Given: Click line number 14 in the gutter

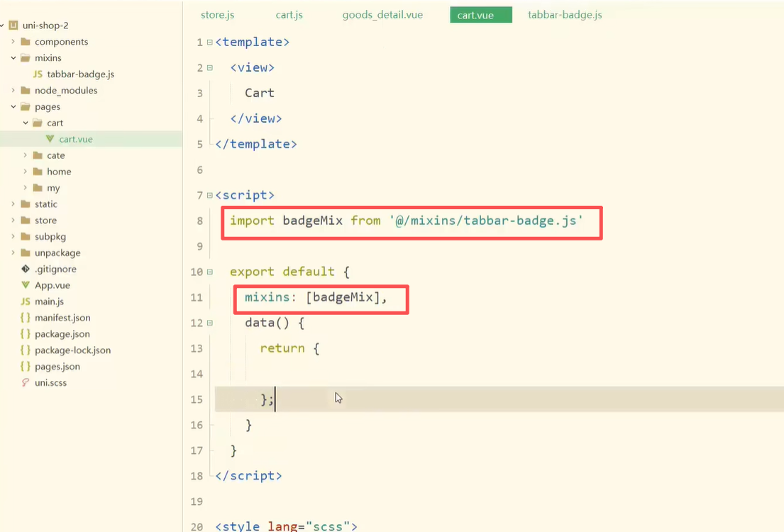Looking at the screenshot, I should pyautogui.click(x=197, y=374).
